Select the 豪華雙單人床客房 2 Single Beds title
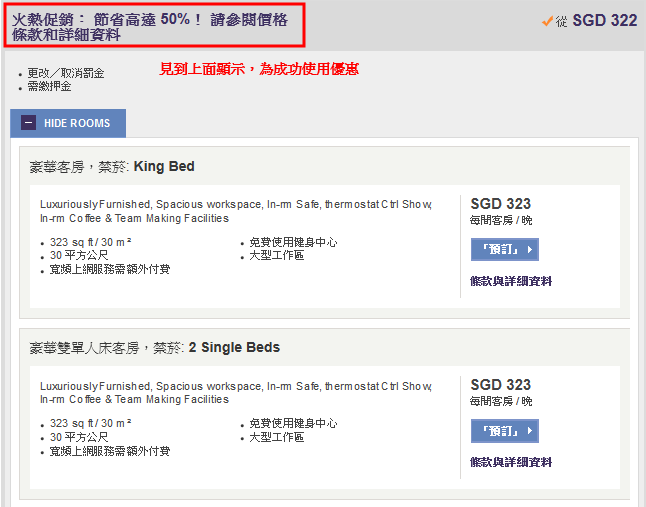Screen dimensions: 646x507 [155, 348]
